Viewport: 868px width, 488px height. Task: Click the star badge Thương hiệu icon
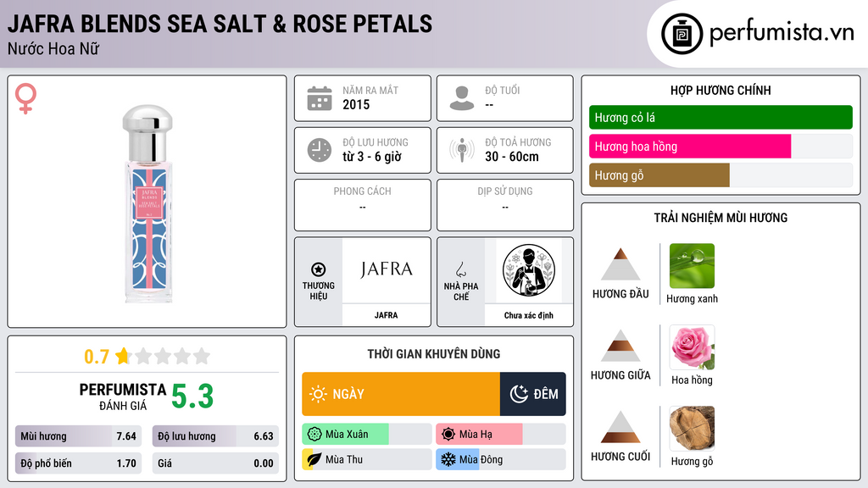pyautogui.click(x=319, y=269)
